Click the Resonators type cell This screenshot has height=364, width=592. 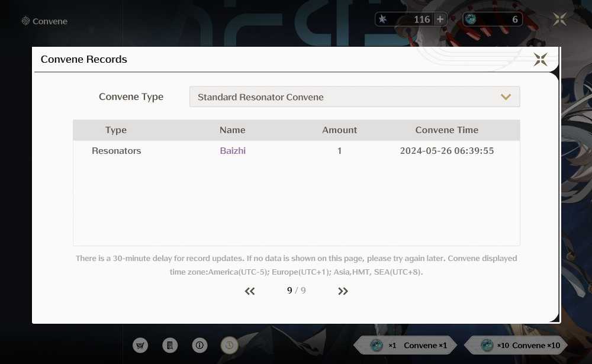(x=116, y=151)
